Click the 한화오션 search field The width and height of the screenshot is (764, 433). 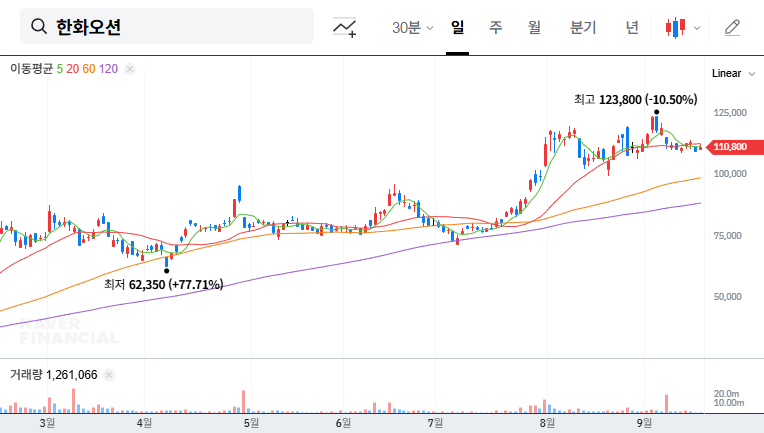point(167,26)
